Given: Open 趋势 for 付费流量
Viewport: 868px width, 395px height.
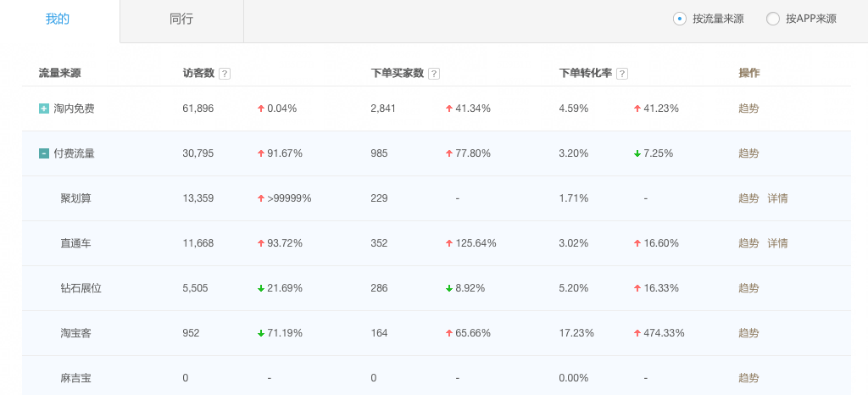Looking at the screenshot, I should click(x=748, y=153).
